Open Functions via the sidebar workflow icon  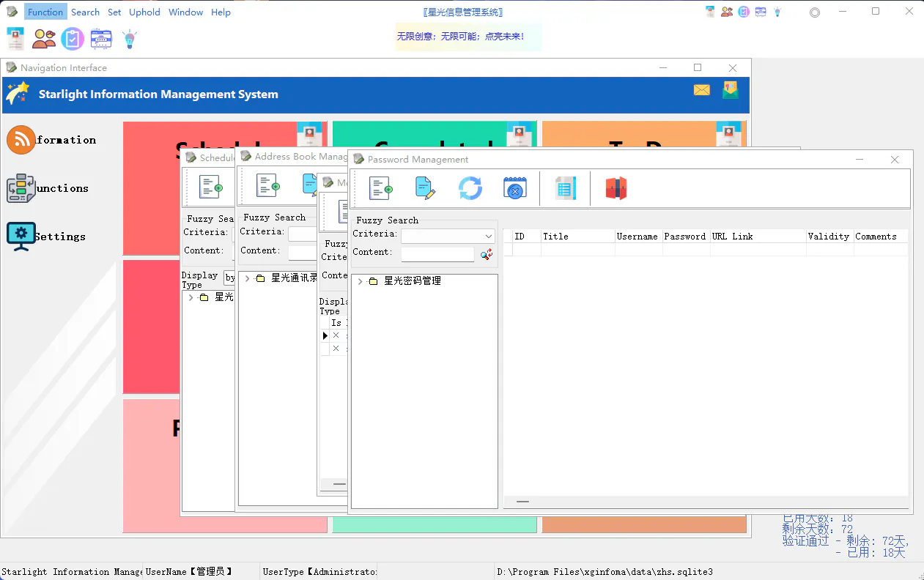point(21,188)
